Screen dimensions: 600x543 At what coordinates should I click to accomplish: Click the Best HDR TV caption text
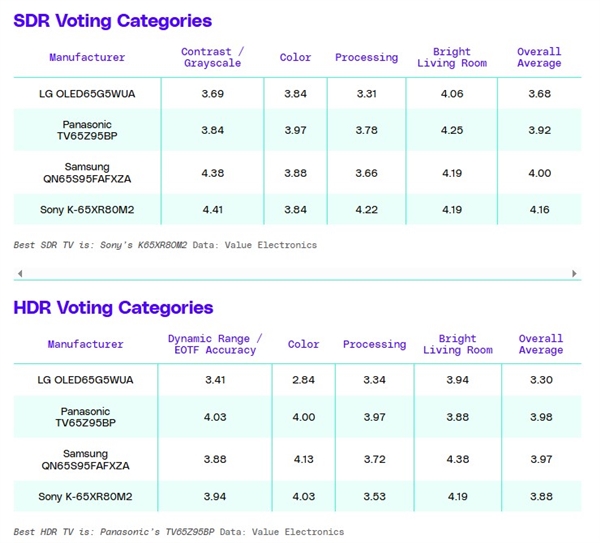click(x=178, y=532)
